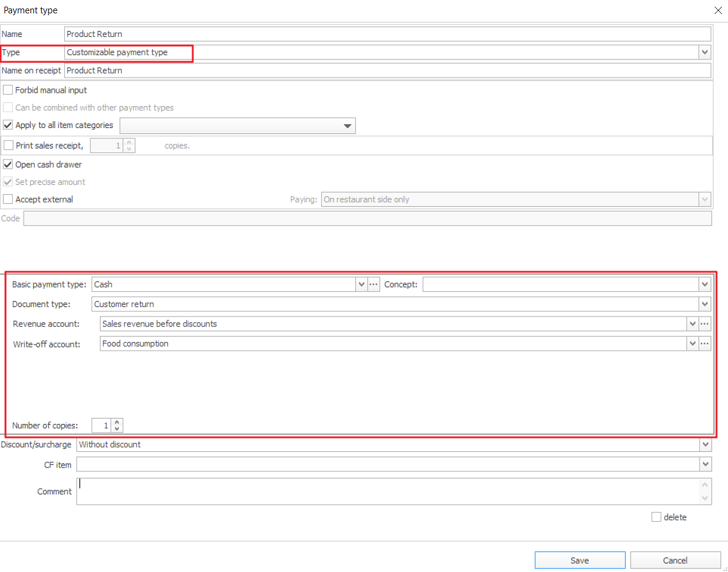Open the Type dropdown list
Image resolution: width=728 pixels, height=572 pixels.
704,53
